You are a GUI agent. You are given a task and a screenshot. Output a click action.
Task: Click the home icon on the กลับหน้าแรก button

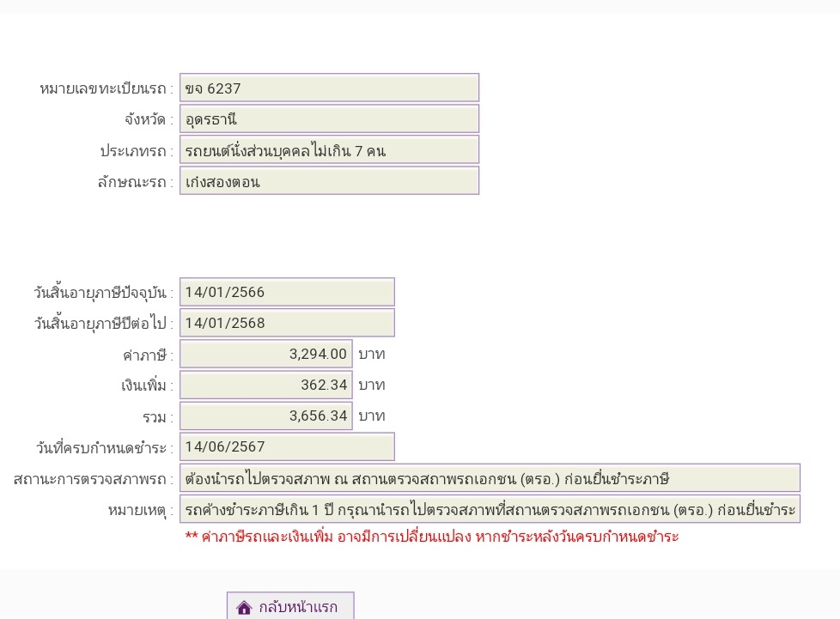[x=244, y=607]
